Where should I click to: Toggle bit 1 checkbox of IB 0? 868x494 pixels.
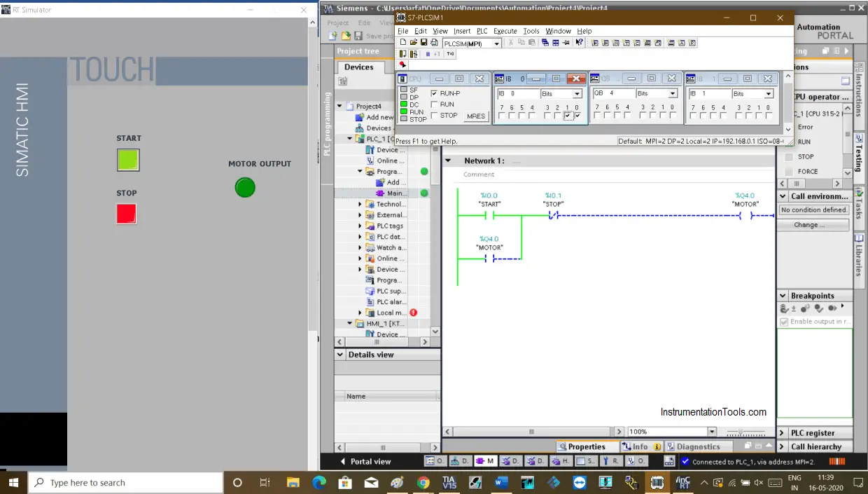pos(568,116)
